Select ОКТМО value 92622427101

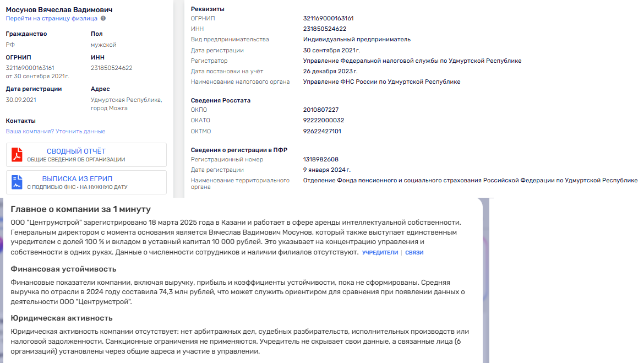click(322, 131)
